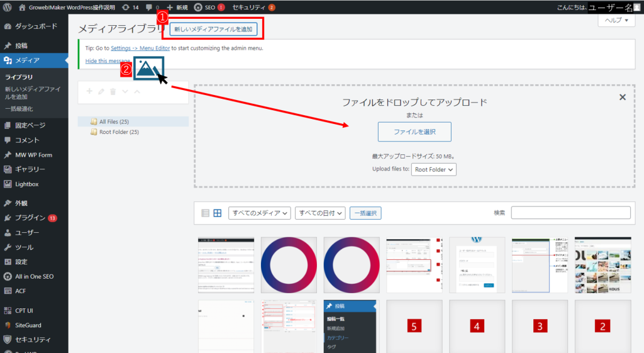Click the rename folder pencil icon

[x=101, y=92]
